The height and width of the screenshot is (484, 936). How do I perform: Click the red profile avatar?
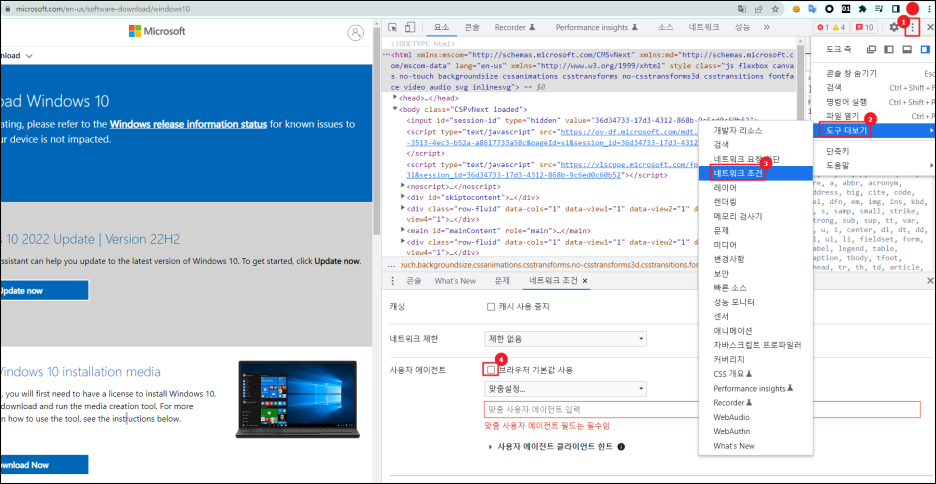pos(912,9)
